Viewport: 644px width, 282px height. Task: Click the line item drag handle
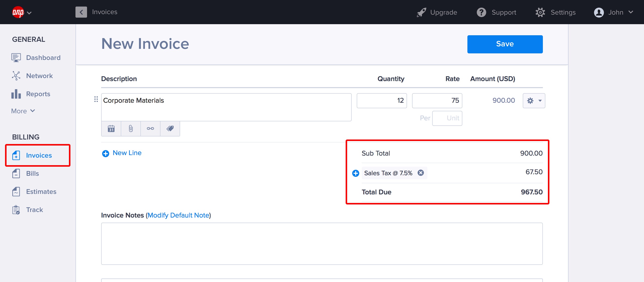[96, 99]
